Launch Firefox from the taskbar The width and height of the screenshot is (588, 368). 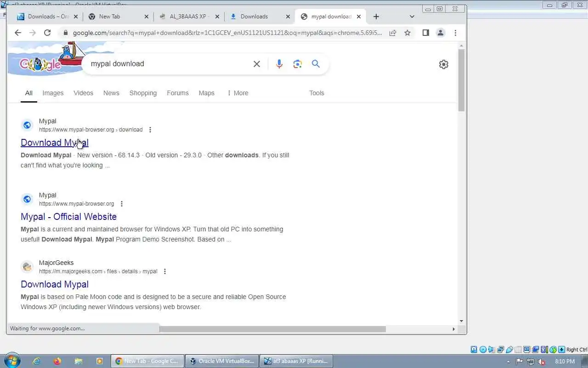click(57, 361)
